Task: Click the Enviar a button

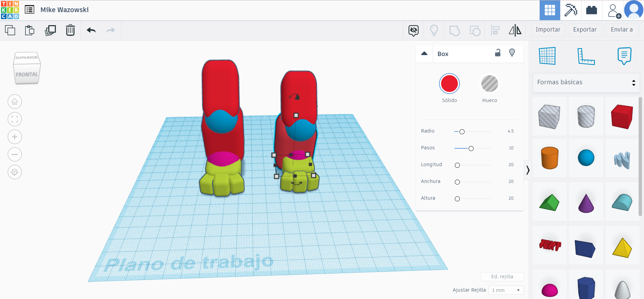Action: pyautogui.click(x=622, y=30)
